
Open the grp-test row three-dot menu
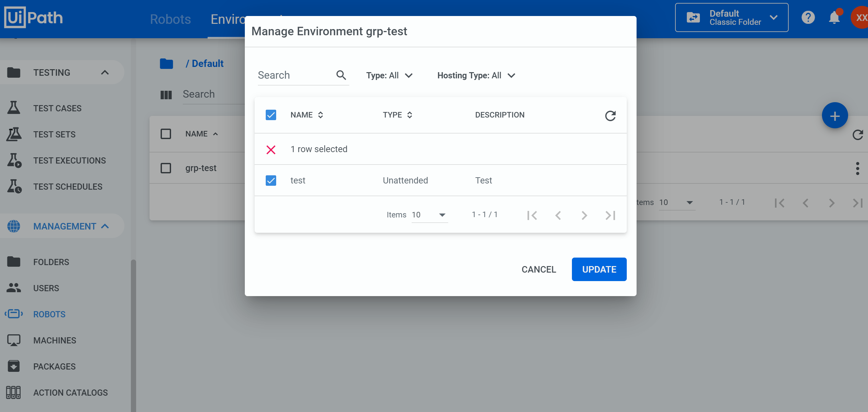point(857,168)
